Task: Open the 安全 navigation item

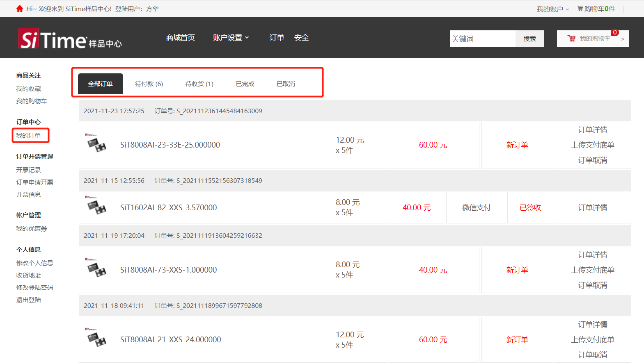Action: [302, 38]
